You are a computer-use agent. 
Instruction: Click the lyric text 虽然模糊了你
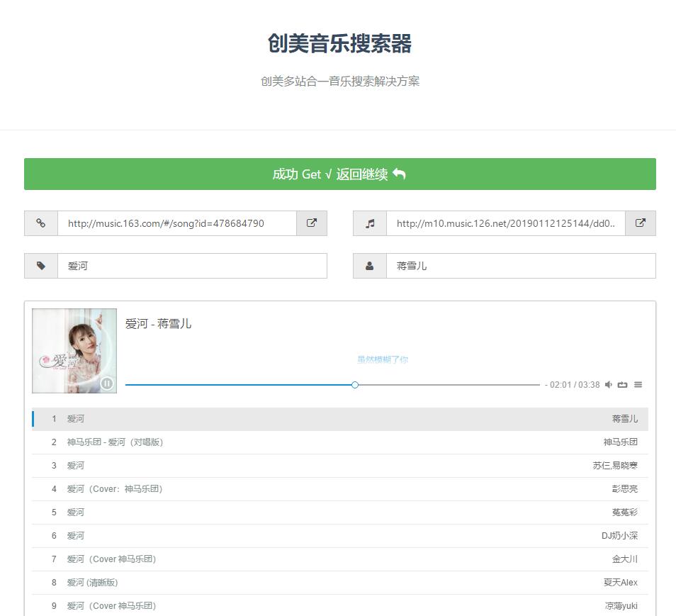383,360
